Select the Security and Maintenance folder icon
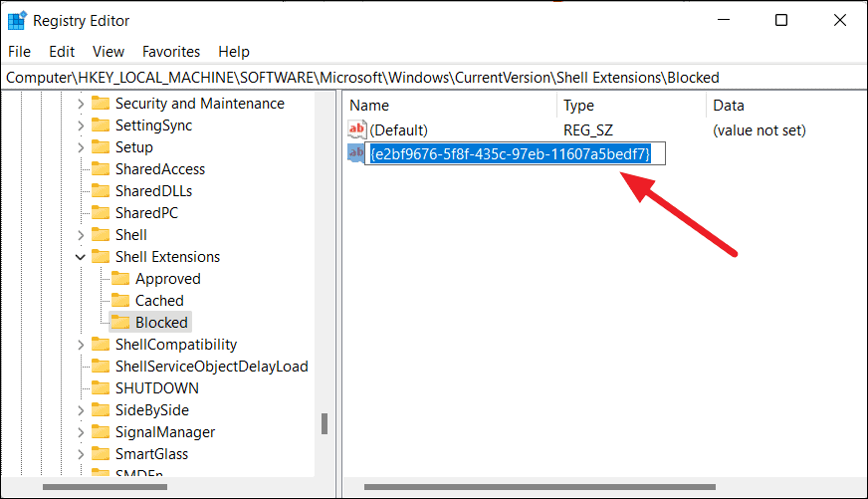 101,103
